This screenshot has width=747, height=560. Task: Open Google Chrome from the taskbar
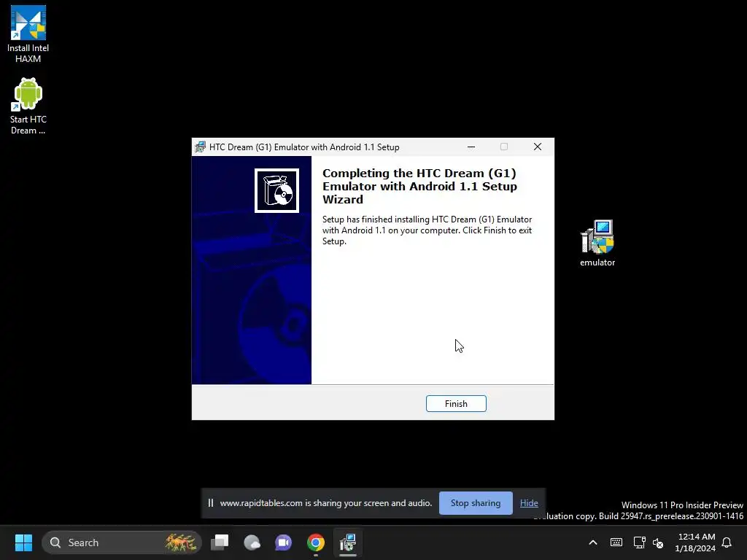click(315, 542)
